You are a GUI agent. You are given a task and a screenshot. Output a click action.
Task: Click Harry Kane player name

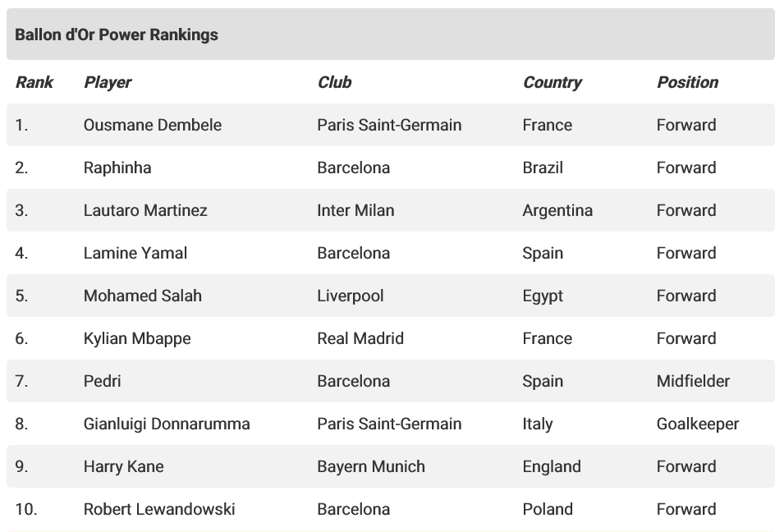[123, 466]
